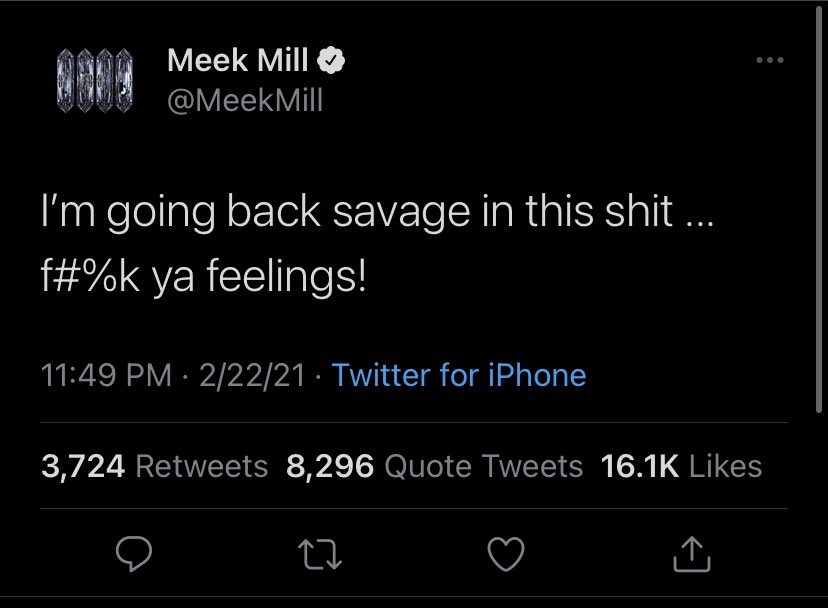Click the "f#%k ya feelings!" line
828x608 pixels.
coord(204,272)
